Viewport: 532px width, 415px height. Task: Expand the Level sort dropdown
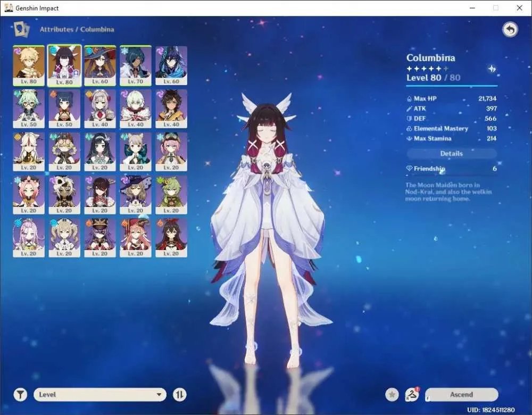click(x=100, y=395)
